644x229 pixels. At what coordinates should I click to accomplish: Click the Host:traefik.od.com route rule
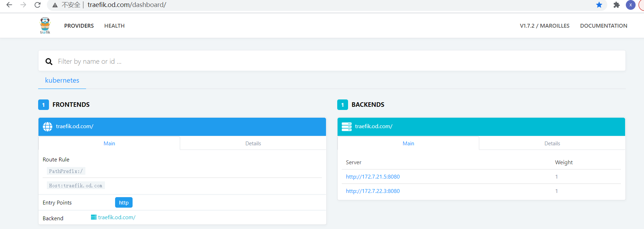76,186
